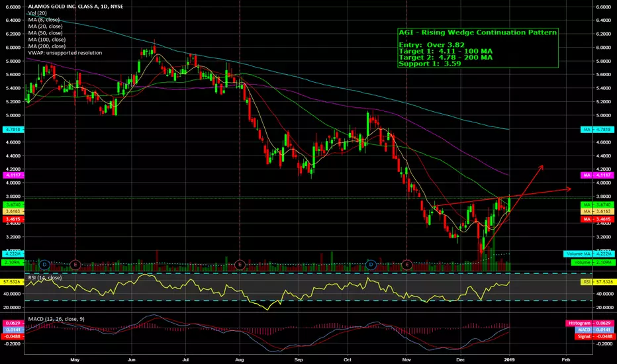Click the yellow MA - 3.6163 scale label
This screenshot has width=617, height=364.
click(597, 211)
